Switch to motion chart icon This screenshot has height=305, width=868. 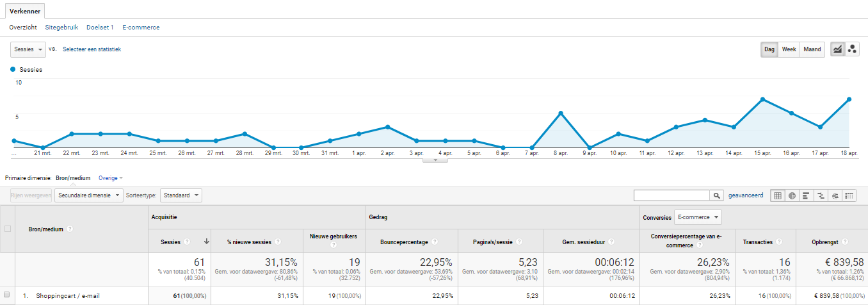point(852,49)
